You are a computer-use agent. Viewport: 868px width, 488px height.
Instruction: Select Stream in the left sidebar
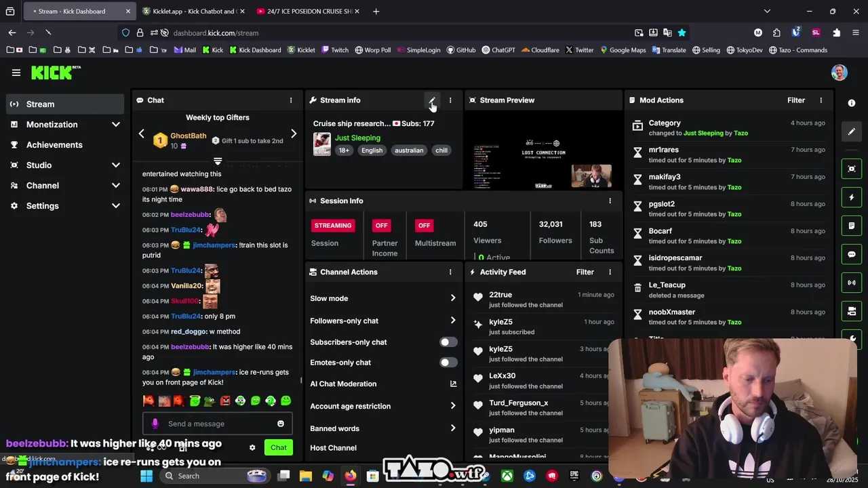65,104
